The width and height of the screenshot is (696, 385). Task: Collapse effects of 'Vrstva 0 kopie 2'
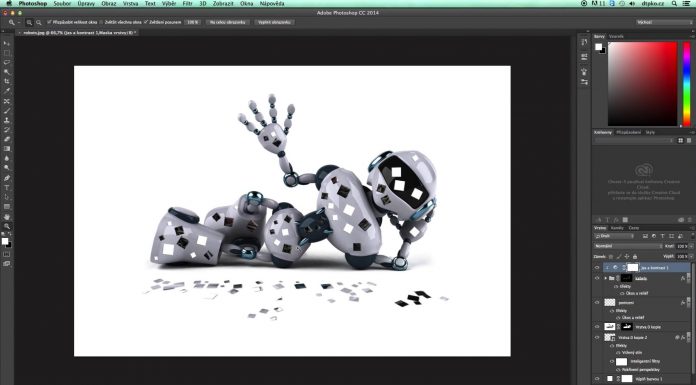[x=689, y=337]
